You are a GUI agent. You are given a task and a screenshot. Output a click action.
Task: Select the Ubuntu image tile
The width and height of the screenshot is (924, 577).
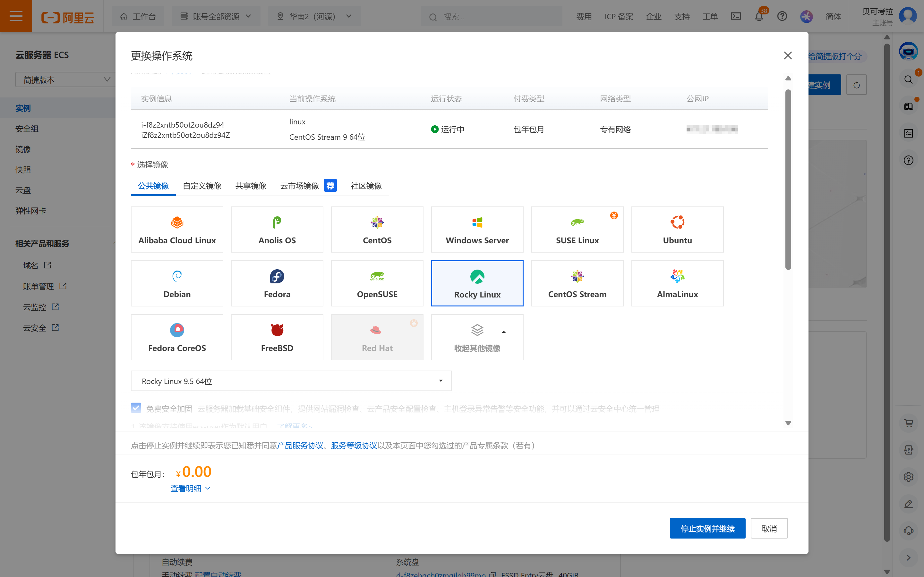pos(677,229)
